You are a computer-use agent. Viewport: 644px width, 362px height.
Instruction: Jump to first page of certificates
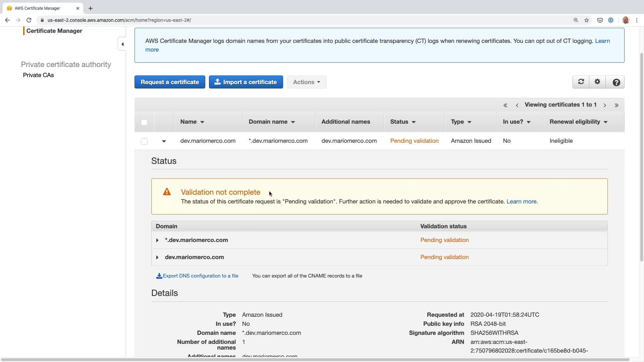click(x=505, y=105)
